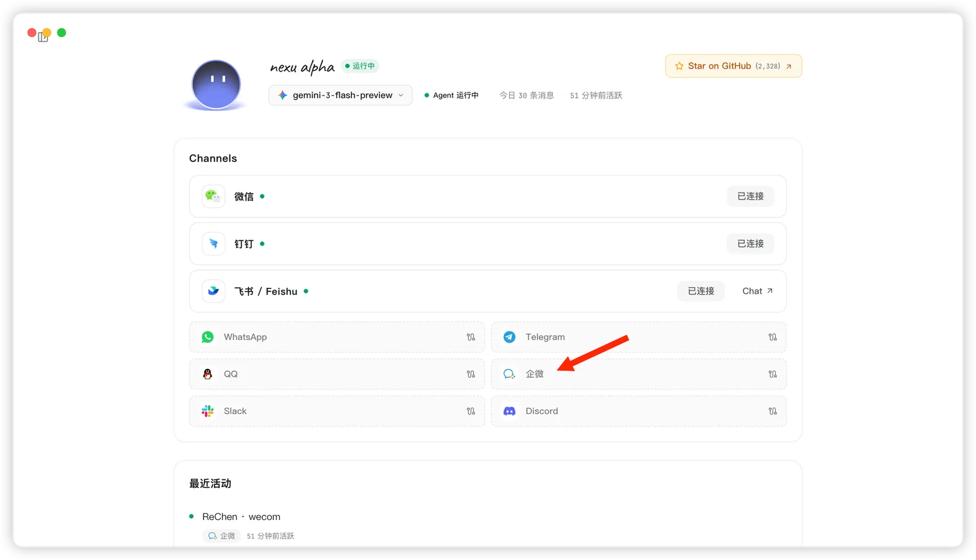Click the Star on GitHub button
Viewport: 976px width, 560px height.
pos(733,66)
